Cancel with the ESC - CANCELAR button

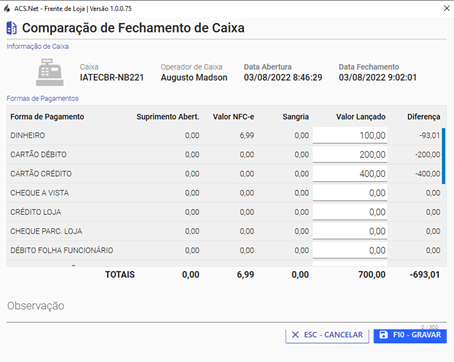(x=327, y=336)
